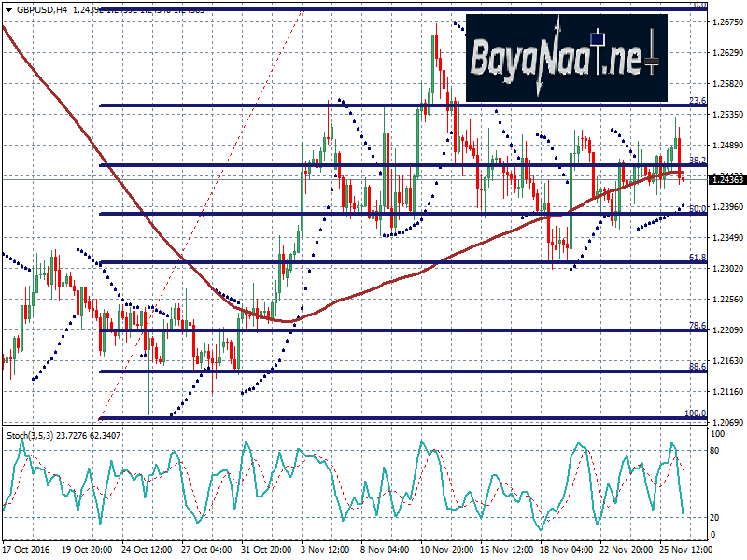The image size is (747, 560).
Task: Click the 1.22560 price scale value
Action: pyautogui.click(x=726, y=300)
